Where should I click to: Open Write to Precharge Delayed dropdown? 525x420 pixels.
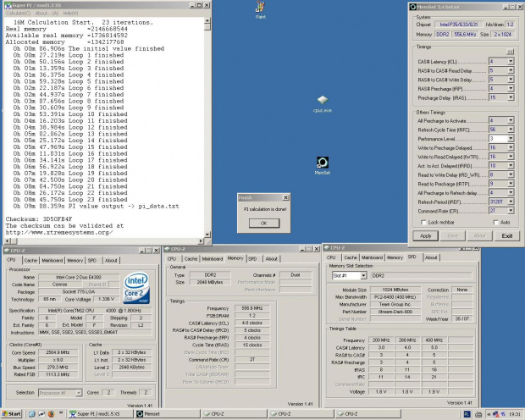click(x=511, y=147)
